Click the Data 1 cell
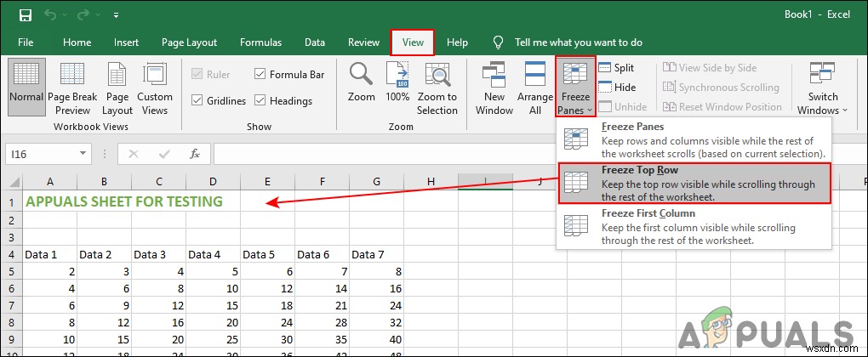868x357 pixels. click(50, 255)
